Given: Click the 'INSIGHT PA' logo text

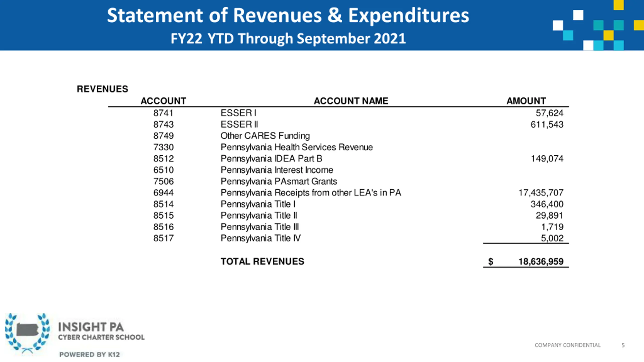Looking at the screenshot, I should (x=91, y=327).
